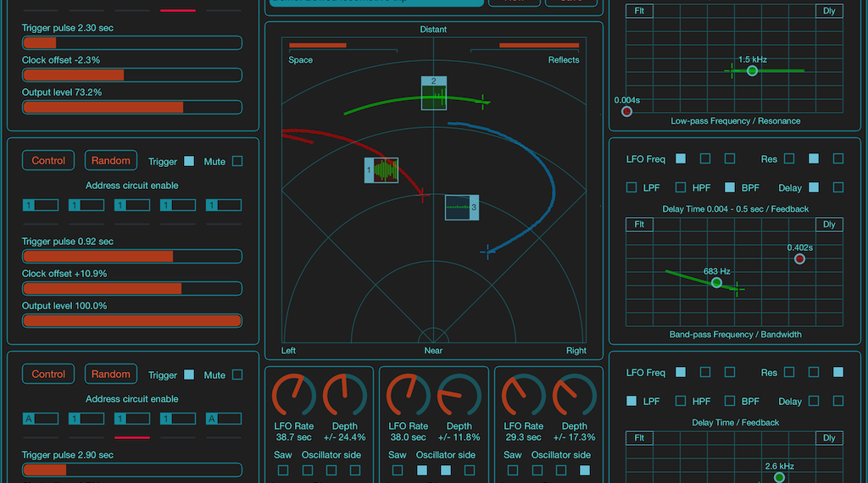Enable Saw checkbox under the 38.7 sec LFO

(283, 470)
